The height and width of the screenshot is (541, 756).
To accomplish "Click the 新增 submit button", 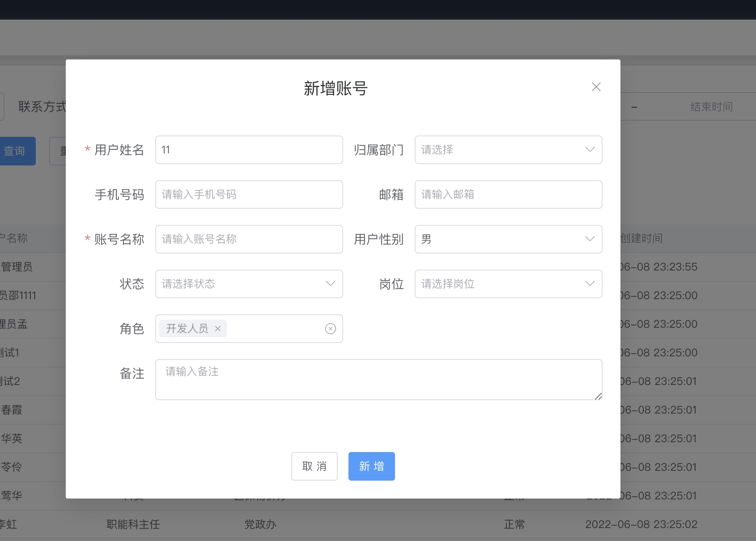I will click(372, 466).
